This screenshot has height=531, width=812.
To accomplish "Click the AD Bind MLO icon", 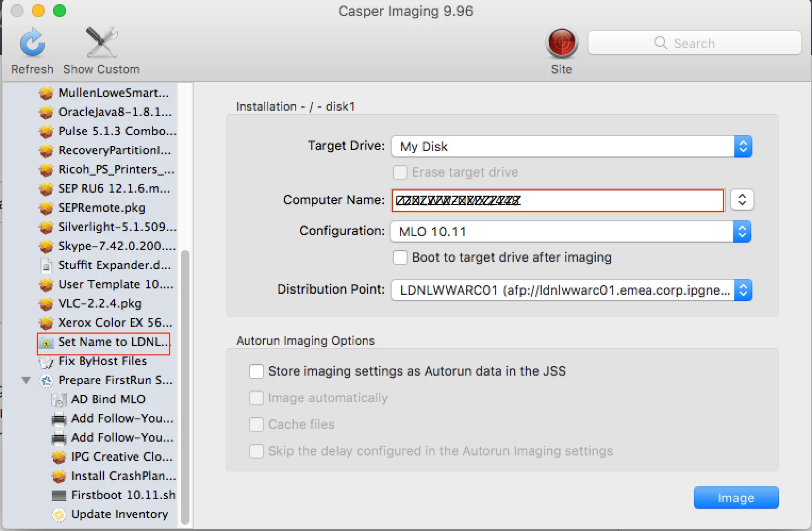I will (59, 400).
